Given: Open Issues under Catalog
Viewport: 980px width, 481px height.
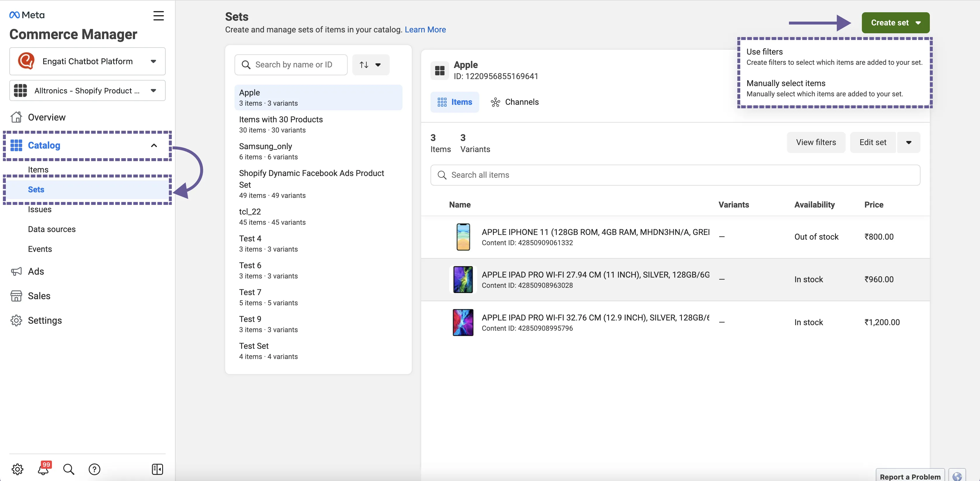Looking at the screenshot, I should coord(40,209).
